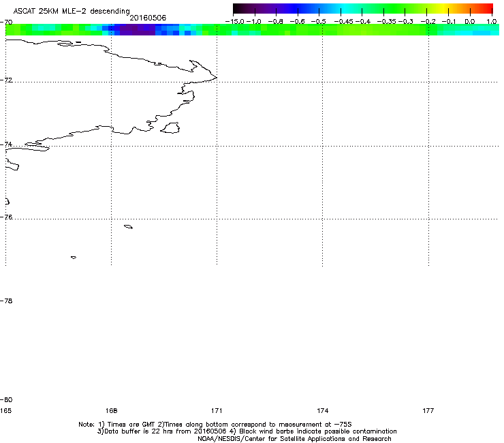Click the -72 latitude label

[6, 80]
